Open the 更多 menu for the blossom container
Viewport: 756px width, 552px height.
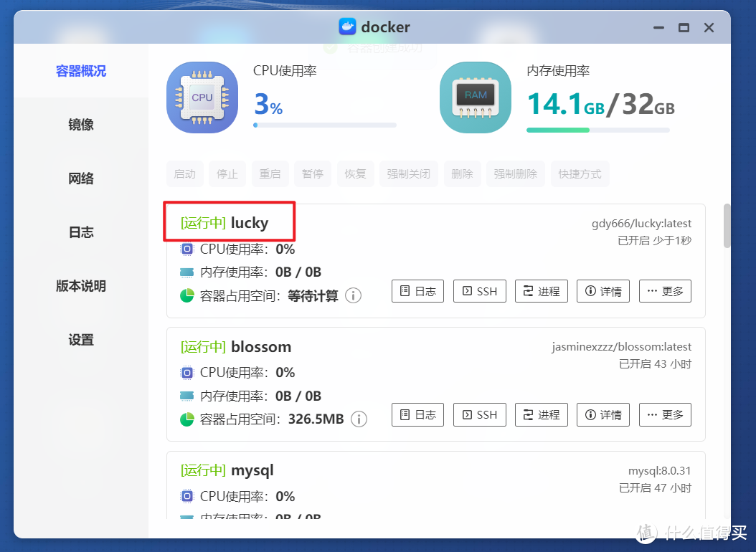tap(665, 414)
